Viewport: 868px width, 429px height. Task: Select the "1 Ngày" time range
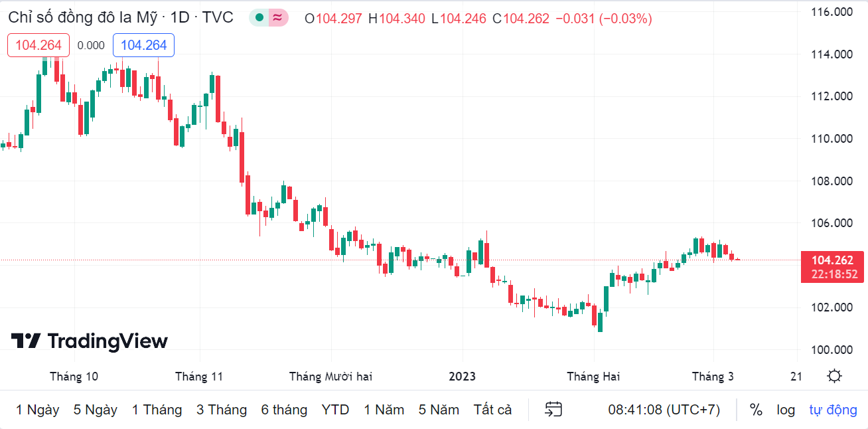38,410
